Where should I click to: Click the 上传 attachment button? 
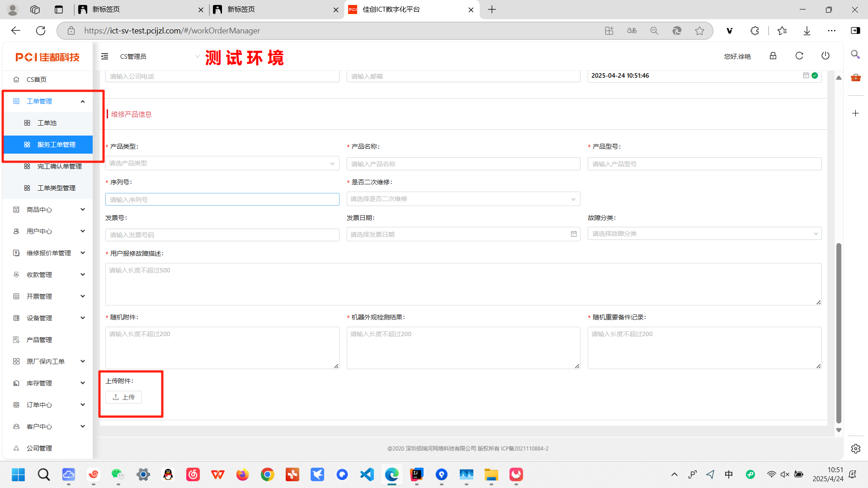(x=123, y=397)
